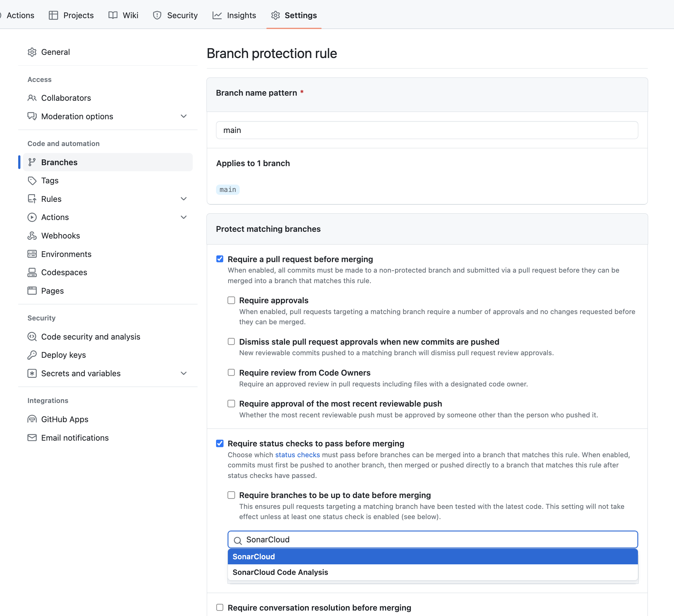Expand the Moderation options section
The image size is (674, 616).
(x=184, y=116)
